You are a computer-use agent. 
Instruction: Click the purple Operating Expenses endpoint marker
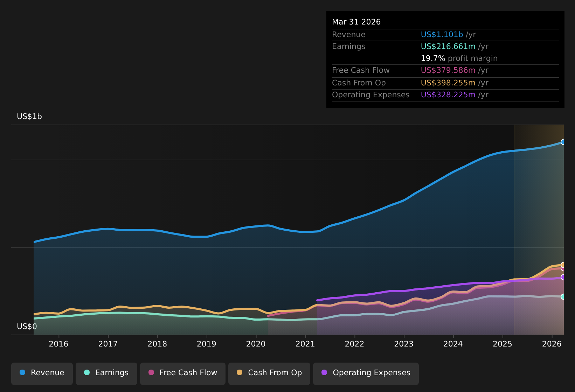[563, 277]
